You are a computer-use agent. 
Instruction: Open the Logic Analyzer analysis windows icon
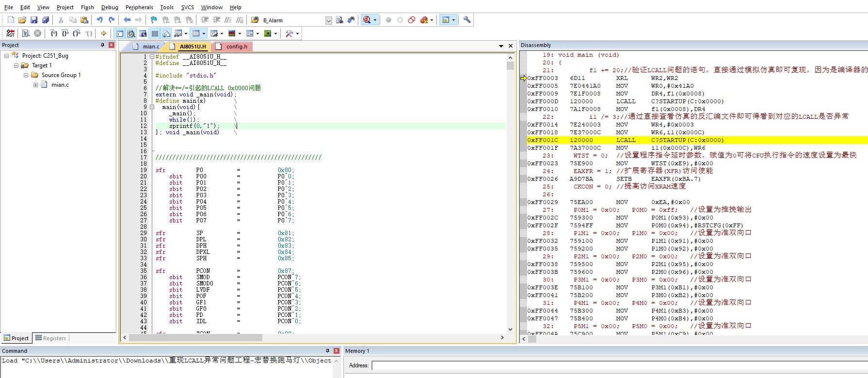click(x=232, y=33)
